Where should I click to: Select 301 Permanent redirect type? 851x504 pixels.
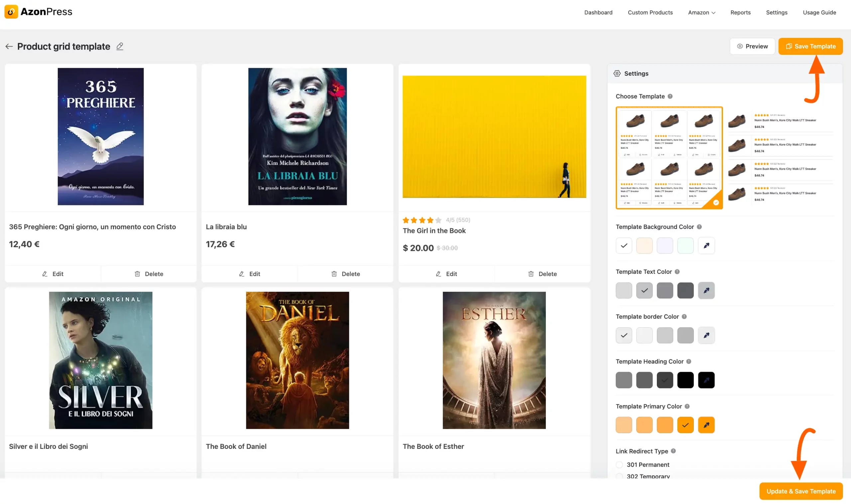pyautogui.click(x=619, y=464)
